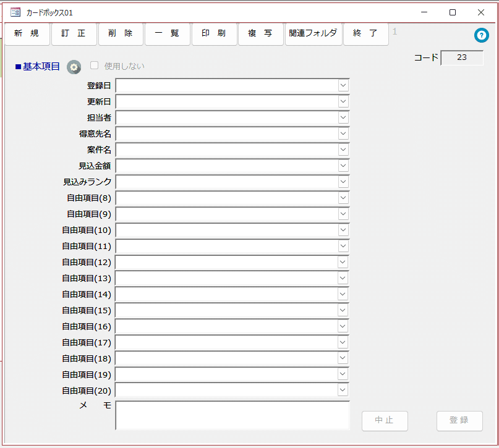Click the 訂正 button
The width and height of the screenshot is (499, 448).
point(74,34)
